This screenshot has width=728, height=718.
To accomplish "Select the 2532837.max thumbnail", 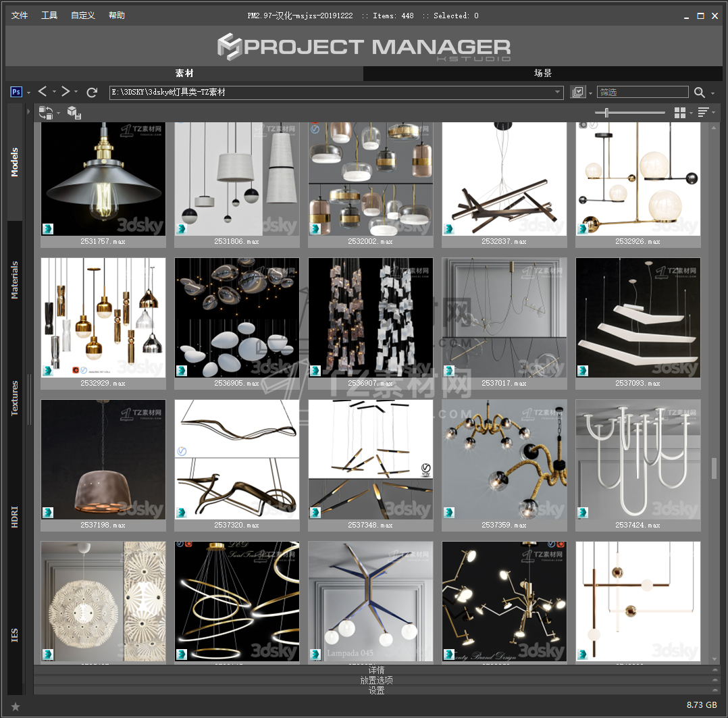I will [x=504, y=179].
